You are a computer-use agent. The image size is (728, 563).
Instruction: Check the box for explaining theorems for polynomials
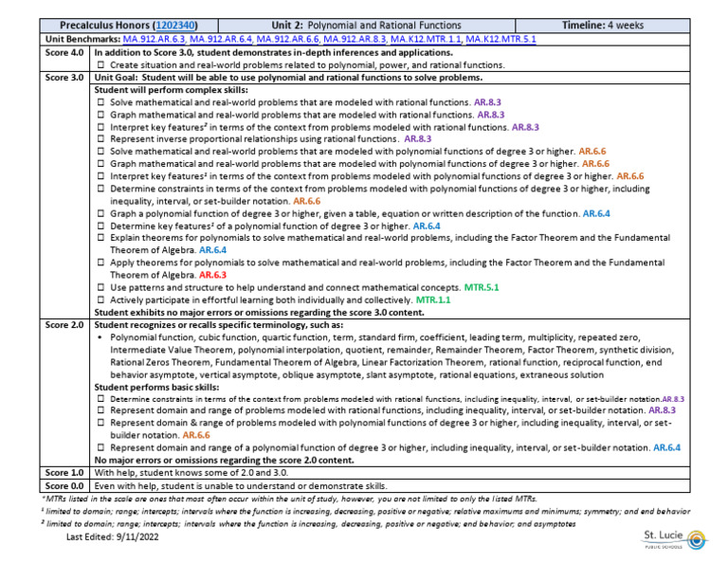(x=100, y=238)
